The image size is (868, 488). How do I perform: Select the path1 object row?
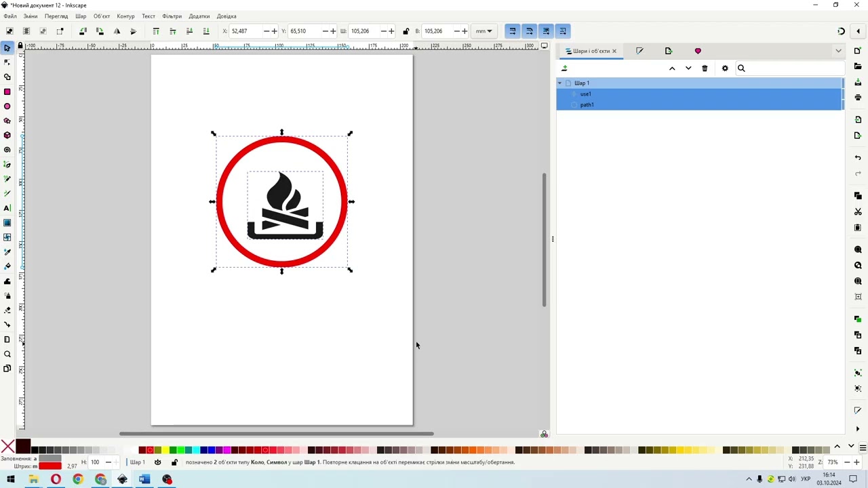pos(699,104)
